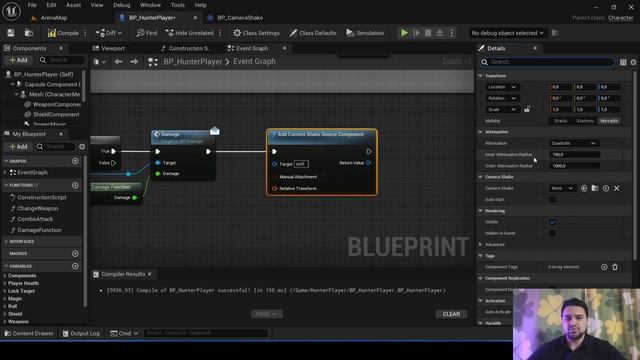Open My Blueprint settings gear
This screenshot has height=360, width=640.
coord(82,147)
